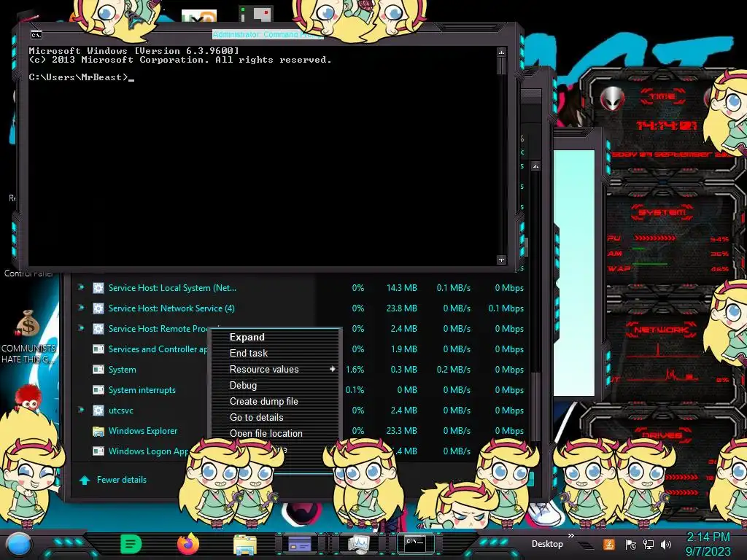Select the System interrupts process name

coord(142,390)
